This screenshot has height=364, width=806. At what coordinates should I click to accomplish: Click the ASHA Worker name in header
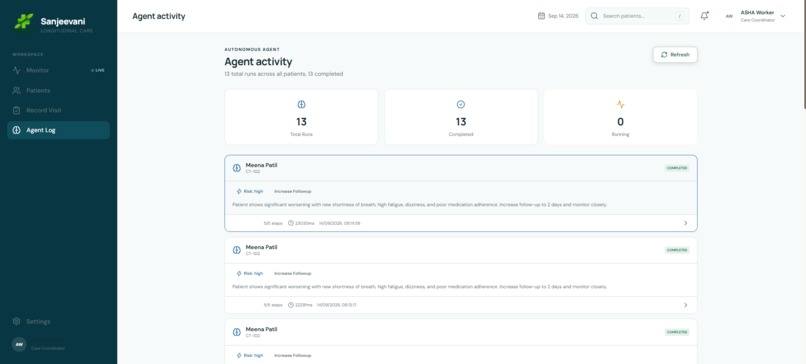pyautogui.click(x=757, y=12)
